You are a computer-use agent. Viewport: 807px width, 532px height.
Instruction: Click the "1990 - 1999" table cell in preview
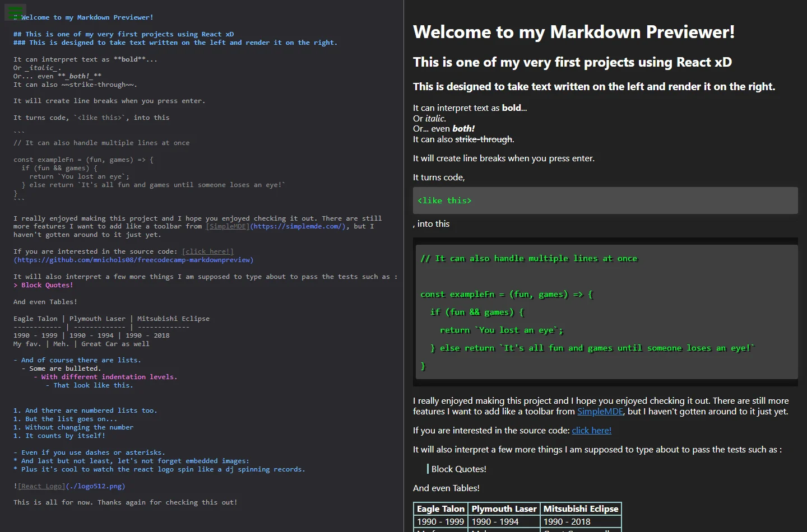[440, 522]
